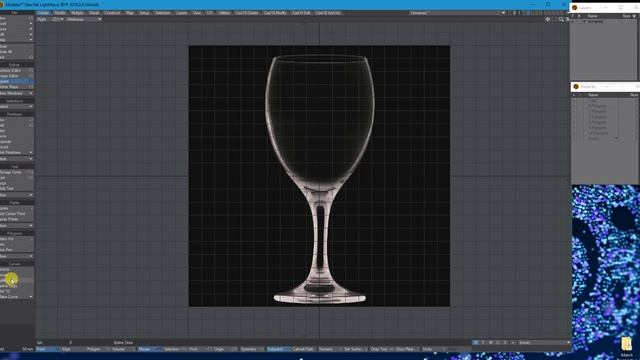Image resolution: width=640 pixels, height=360 pixels.
Task: Open the Cad10 Modify tab
Action: coord(275,13)
